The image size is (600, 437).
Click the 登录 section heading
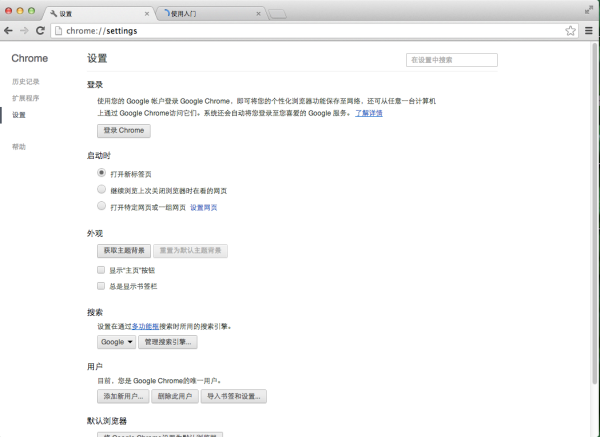pyautogui.click(x=95, y=85)
